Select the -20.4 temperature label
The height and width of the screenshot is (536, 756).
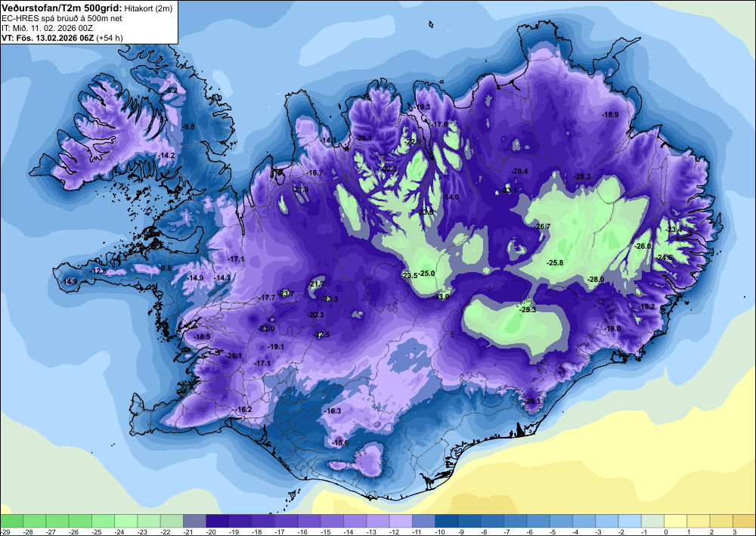[x=520, y=172]
